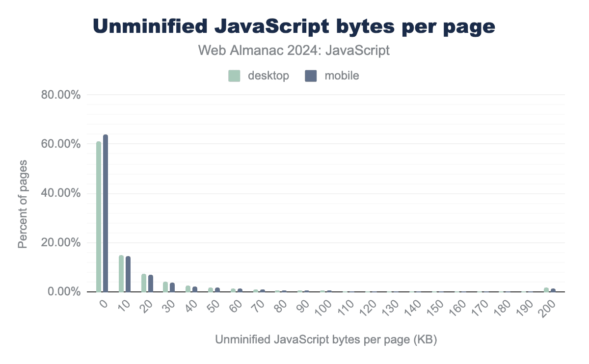Click the subtitle 'Web Almanac 2024: JavaScript'
This screenshot has width=589, height=364.
tap(294, 51)
